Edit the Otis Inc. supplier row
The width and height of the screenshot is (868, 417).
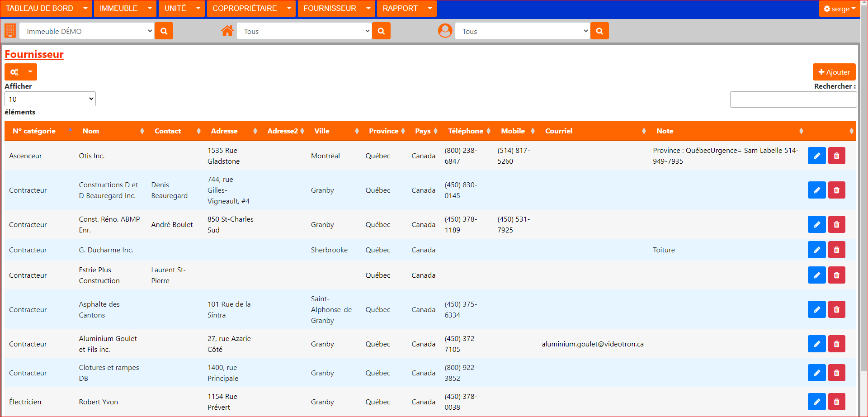pyautogui.click(x=816, y=156)
